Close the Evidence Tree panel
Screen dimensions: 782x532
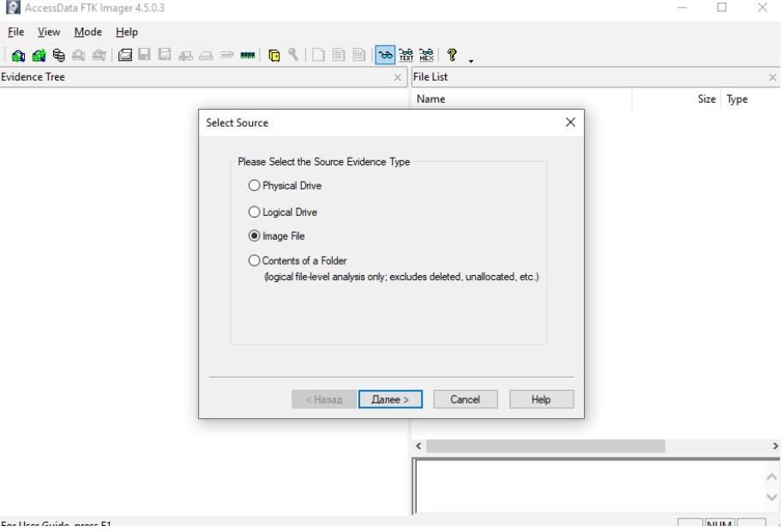[398, 77]
